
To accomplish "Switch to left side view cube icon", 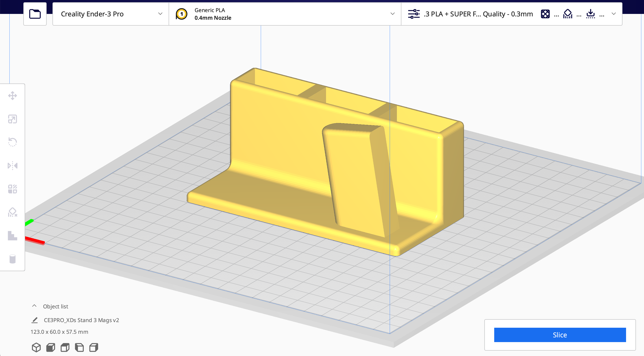I will 80,347.
